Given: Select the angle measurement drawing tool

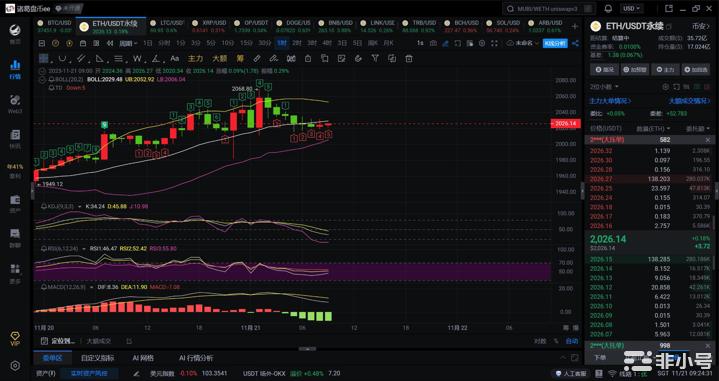Looking at the screenshot, I should point(156,59).
